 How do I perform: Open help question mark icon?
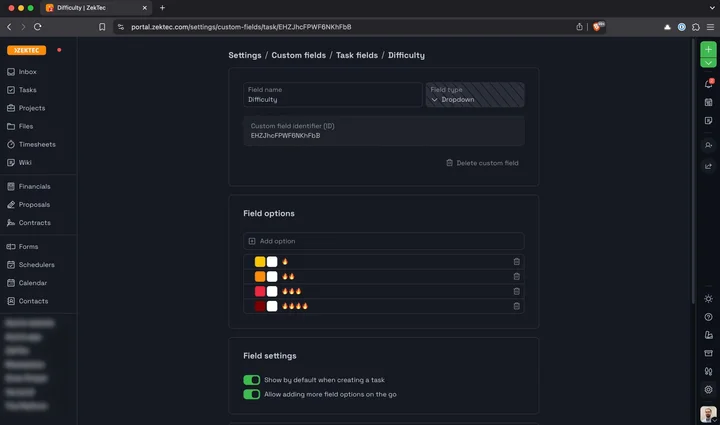tap(709, 317)
